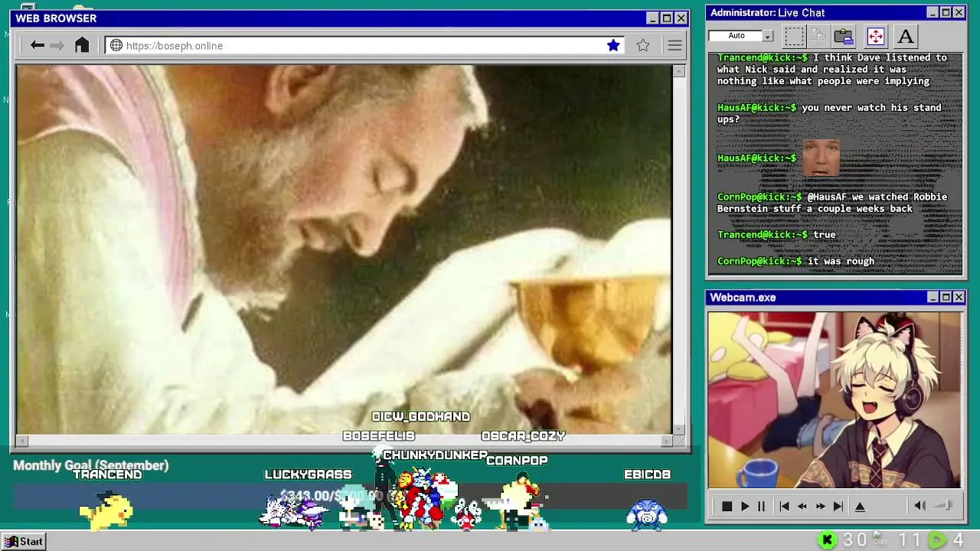Click the Webcam.exe volume slider handle
Screen dimensions: 980x551
click(948, 505)
